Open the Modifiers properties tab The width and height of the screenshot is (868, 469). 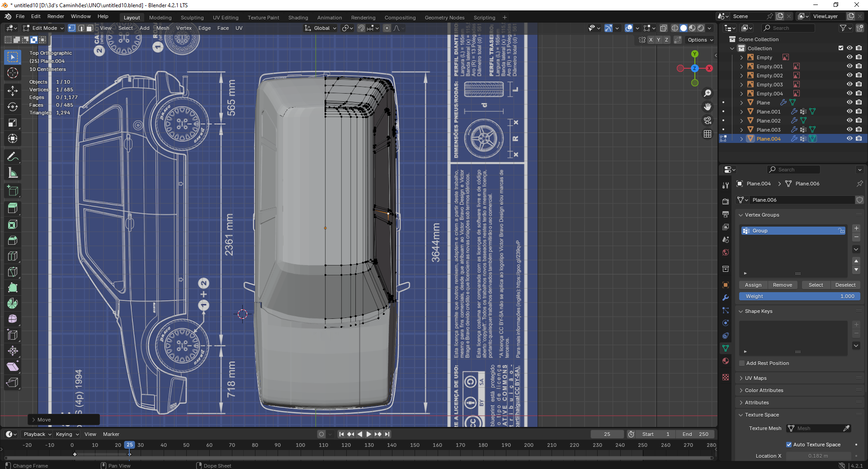pyautogui.click(x=726, y=298)
